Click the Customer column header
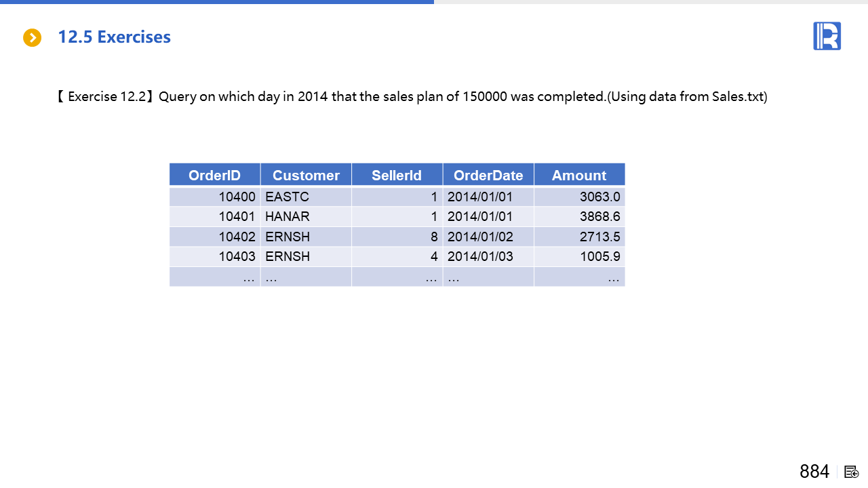 click(x=306, y=176)
